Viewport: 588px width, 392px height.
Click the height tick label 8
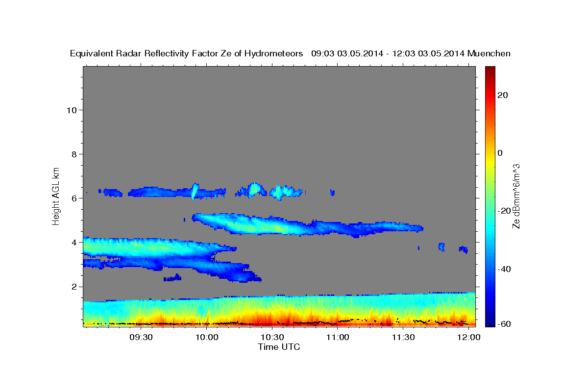click(73, 154)
